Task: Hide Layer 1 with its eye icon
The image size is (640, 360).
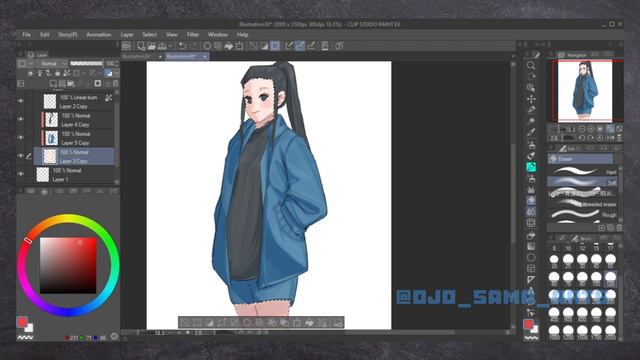Action: 20,174
